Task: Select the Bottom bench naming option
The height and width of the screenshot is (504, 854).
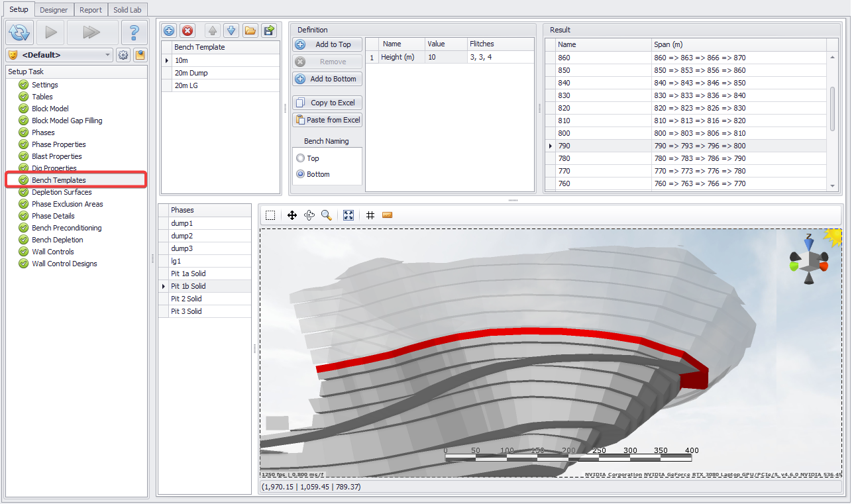Action: [301, 174]
